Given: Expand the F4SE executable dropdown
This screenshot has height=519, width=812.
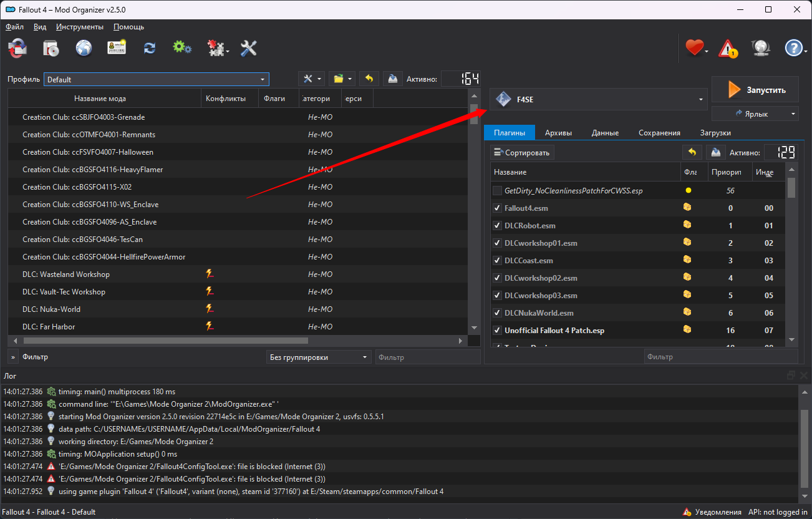Looking at the screenshot, I should click(x=599, y=99).
